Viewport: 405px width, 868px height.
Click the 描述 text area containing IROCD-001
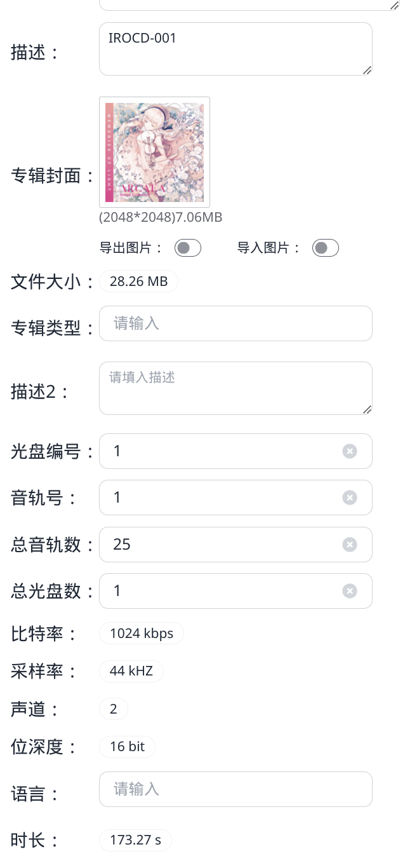pos(235,49)
